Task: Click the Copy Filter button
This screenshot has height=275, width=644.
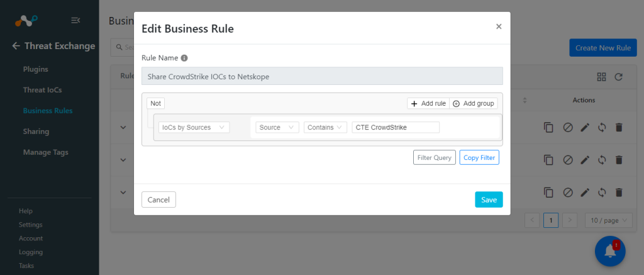Action: pos(479,157)
